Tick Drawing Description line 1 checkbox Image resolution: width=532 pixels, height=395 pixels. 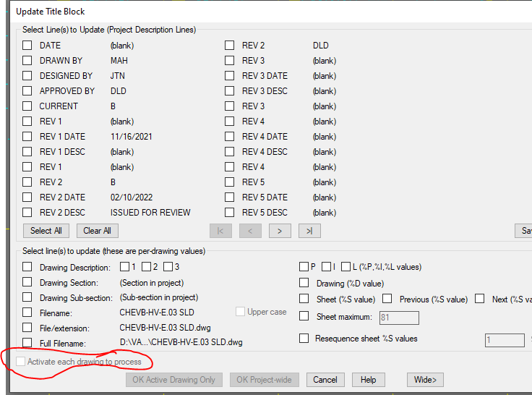124,267
